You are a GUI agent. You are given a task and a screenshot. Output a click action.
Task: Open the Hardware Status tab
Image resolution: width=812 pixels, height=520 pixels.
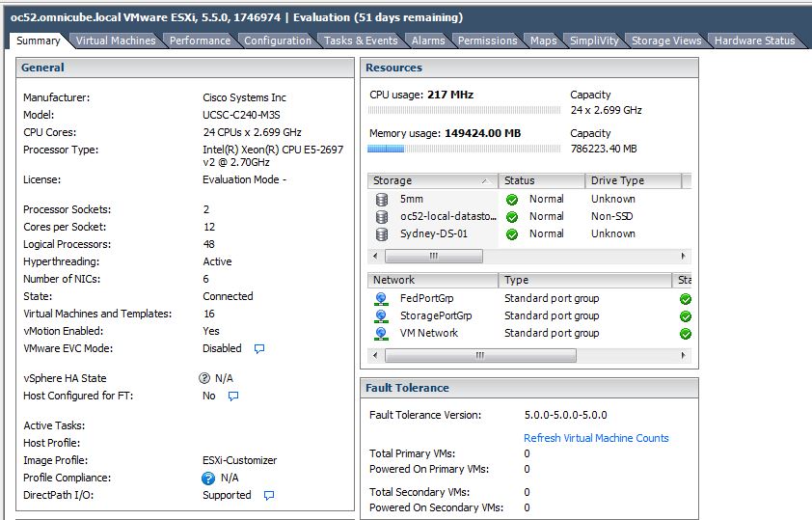click(754, 41)
